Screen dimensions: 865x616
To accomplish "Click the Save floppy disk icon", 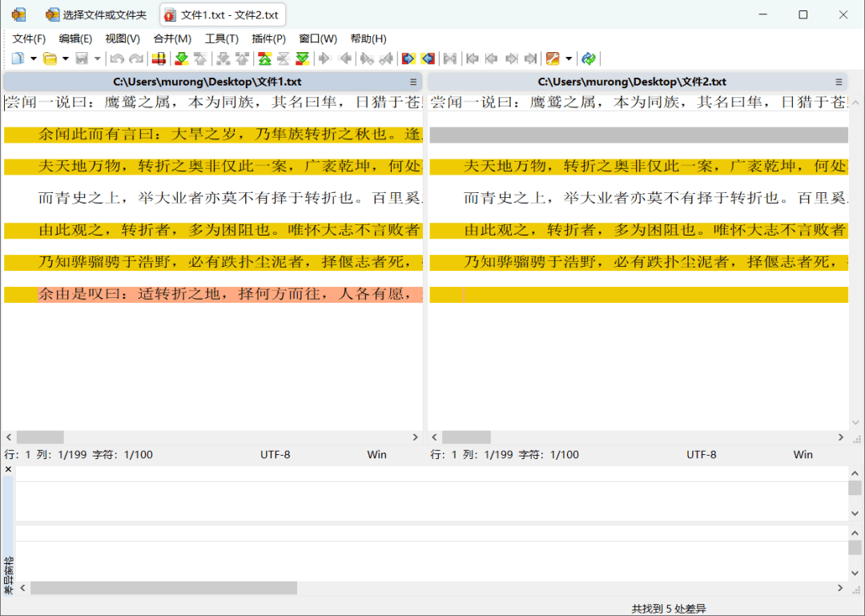I will pos(82,58).
